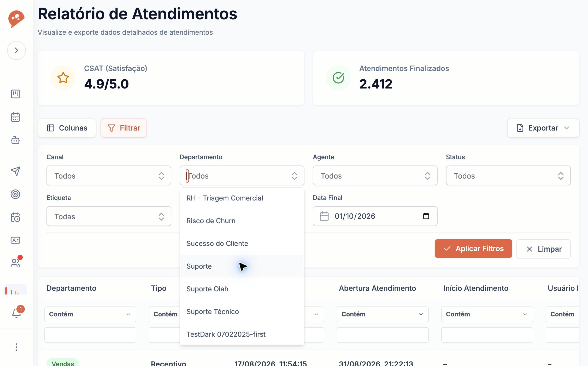Click the orange chat logo icon
Image resolution: width=588 pixels, height=366 pixels.
[x=16, y=19]
